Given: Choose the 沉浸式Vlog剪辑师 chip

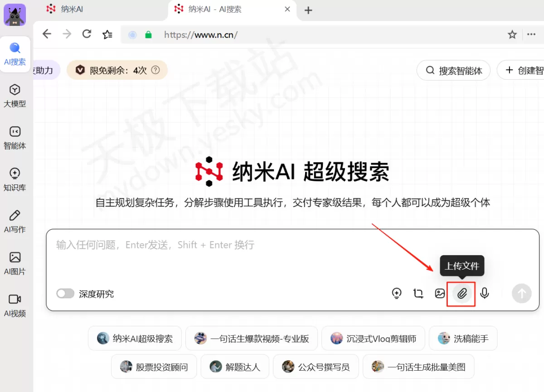Looking at the screenshot, I should tap(374, 339).
